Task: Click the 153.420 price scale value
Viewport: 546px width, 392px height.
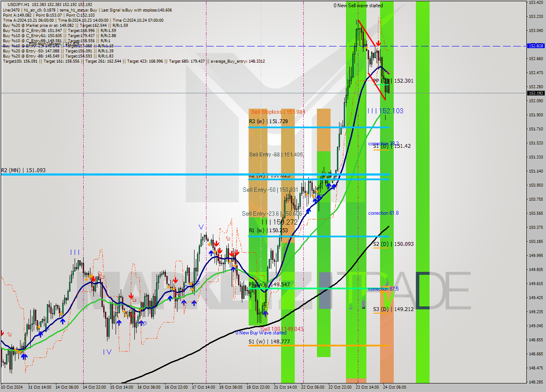Action: pyautogui.click(x=536, y=3)
